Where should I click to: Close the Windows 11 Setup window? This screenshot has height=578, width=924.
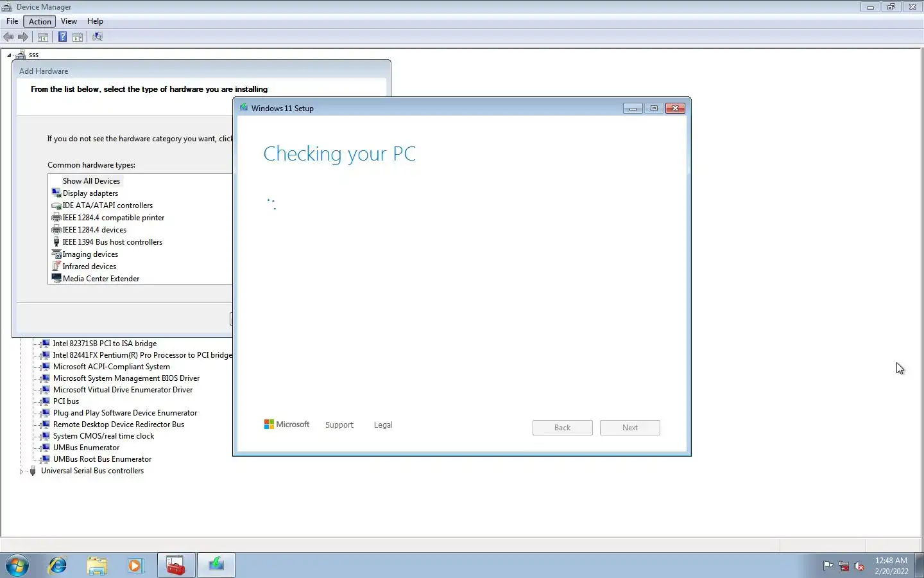[675, 109]
